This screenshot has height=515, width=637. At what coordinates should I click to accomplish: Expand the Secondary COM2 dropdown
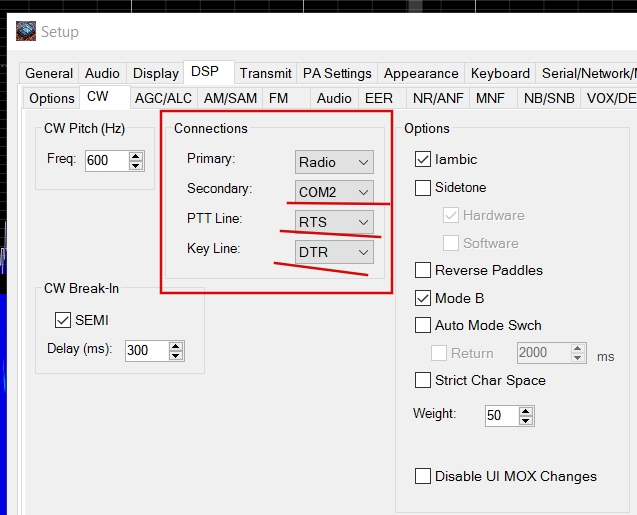point(335,192)
